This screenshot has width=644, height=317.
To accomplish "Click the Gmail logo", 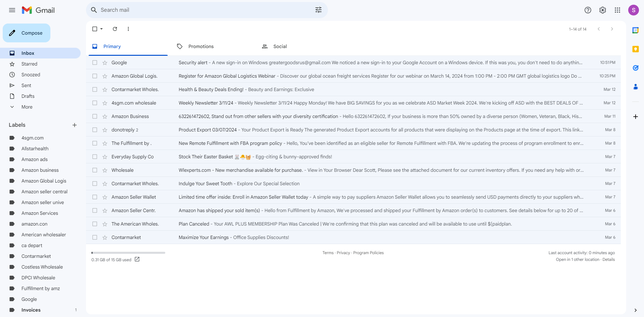I will [38, 10].
